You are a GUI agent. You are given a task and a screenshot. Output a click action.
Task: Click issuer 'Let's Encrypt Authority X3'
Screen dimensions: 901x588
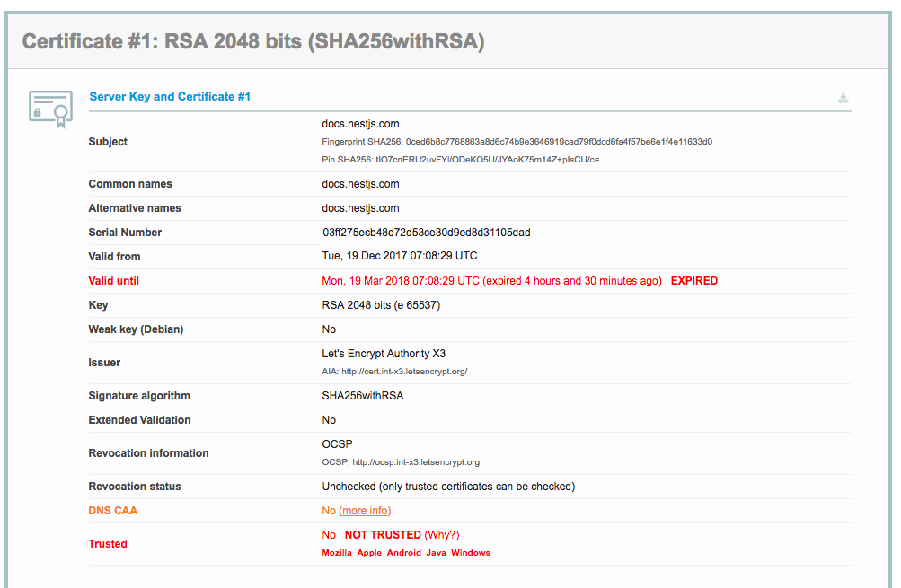(384, 353)
